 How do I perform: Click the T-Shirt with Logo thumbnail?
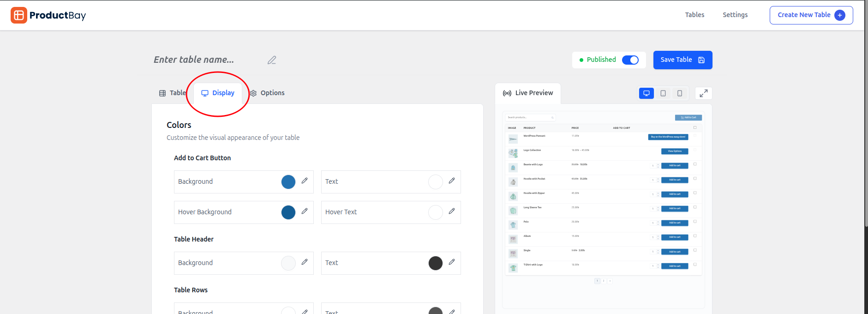[513, 268]
